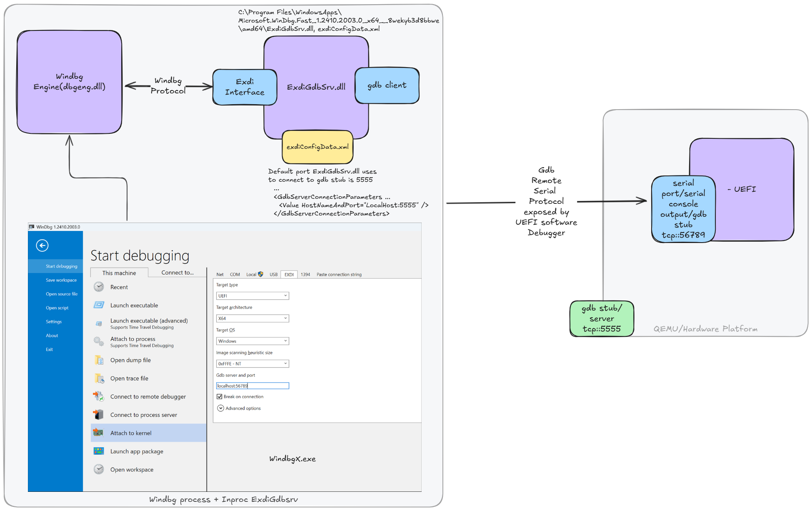Open Image scanning heuristic size dropdown

(x=252, y=363)
